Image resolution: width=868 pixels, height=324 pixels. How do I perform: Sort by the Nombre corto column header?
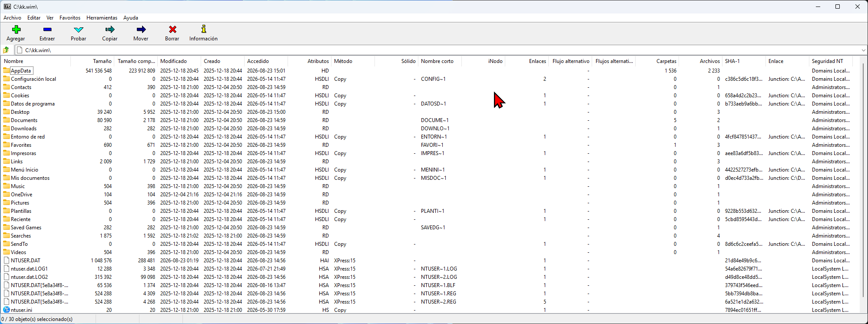coord(440,61)
